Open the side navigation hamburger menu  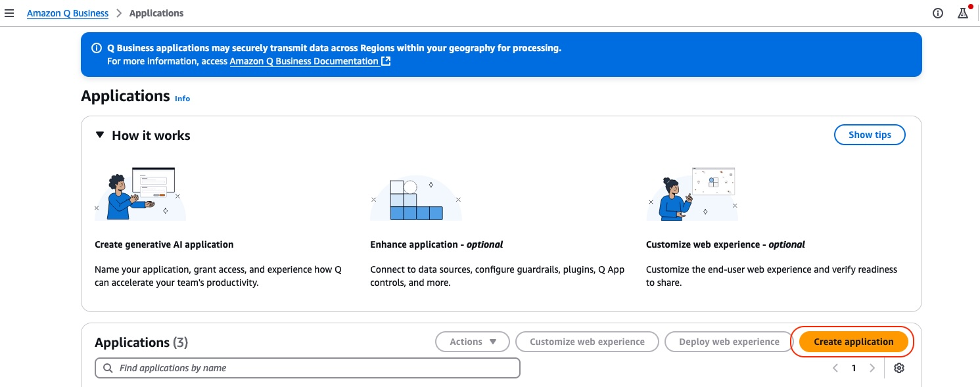click(x=9, y=13)
